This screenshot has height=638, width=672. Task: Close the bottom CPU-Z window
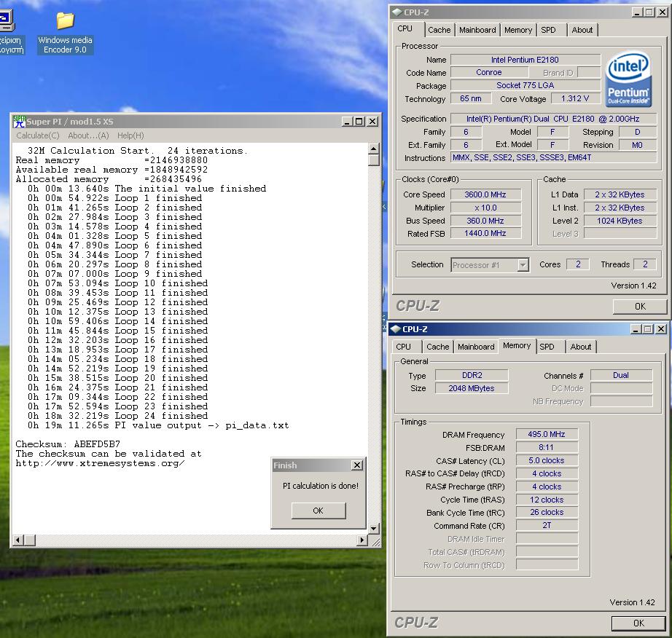[661, 329]
